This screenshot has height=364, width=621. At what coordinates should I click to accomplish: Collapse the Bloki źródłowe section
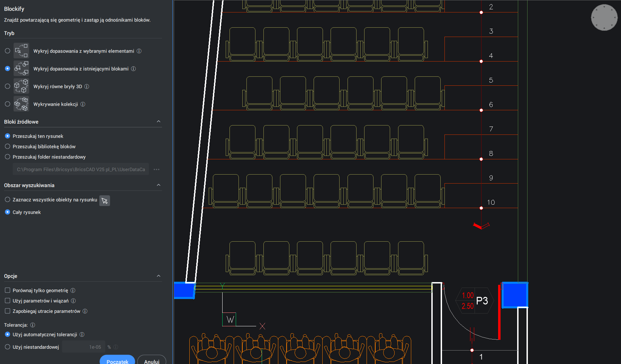159,122
